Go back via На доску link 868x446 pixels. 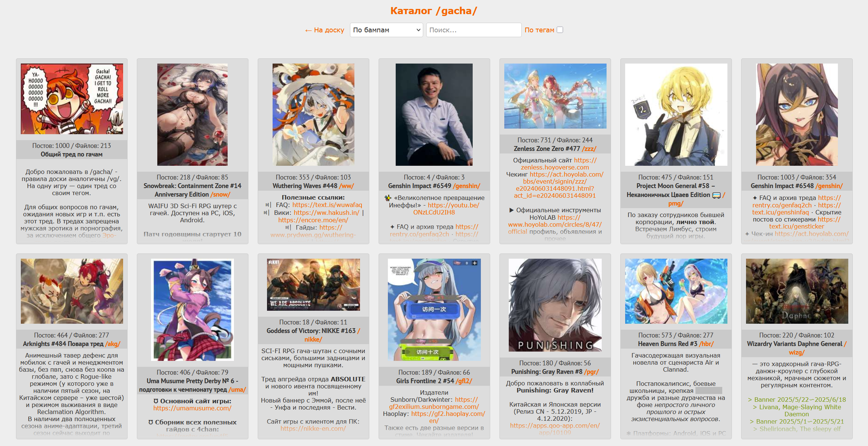pos(324,30)
